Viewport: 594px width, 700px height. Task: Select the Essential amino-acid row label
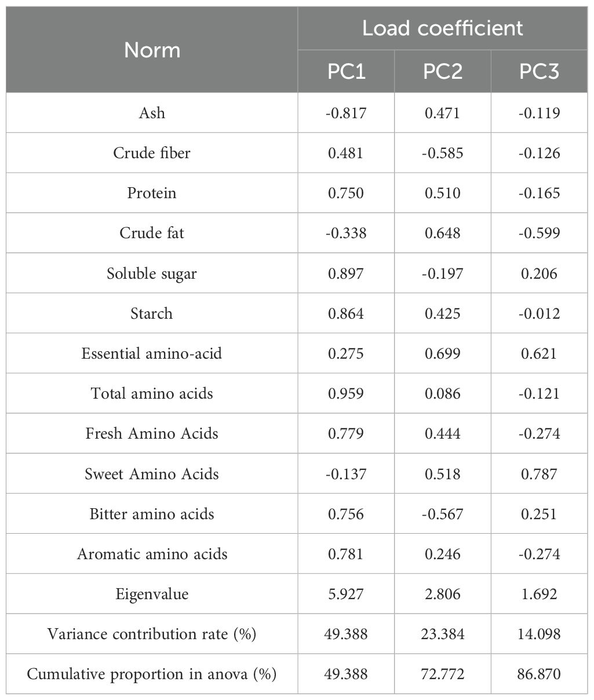(152, 353)
